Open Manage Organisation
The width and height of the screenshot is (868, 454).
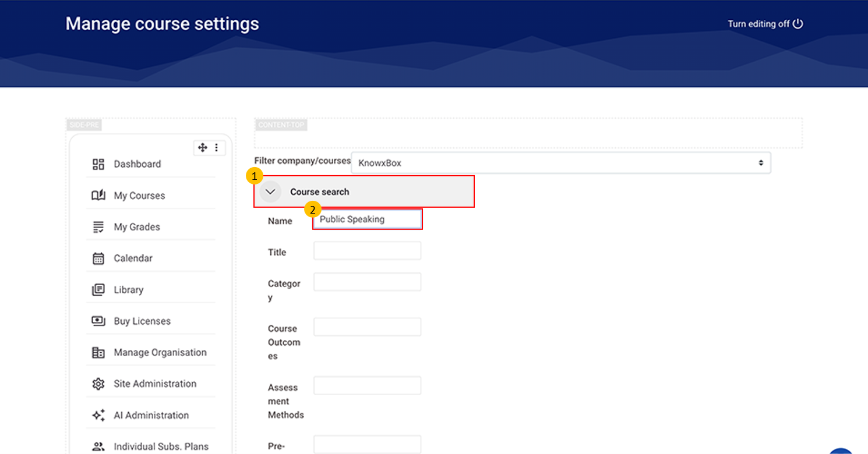point(160,353)
